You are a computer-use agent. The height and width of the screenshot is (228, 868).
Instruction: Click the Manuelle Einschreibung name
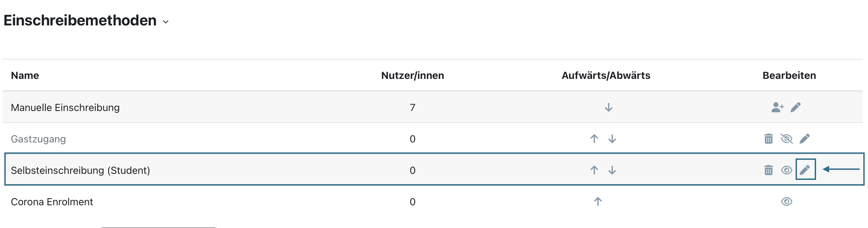click(65, 108)
